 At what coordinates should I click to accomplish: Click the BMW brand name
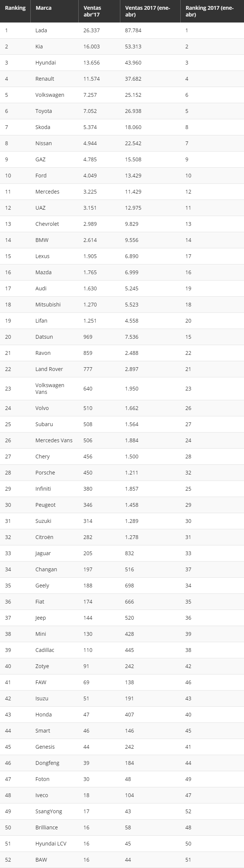pos(42,240)
